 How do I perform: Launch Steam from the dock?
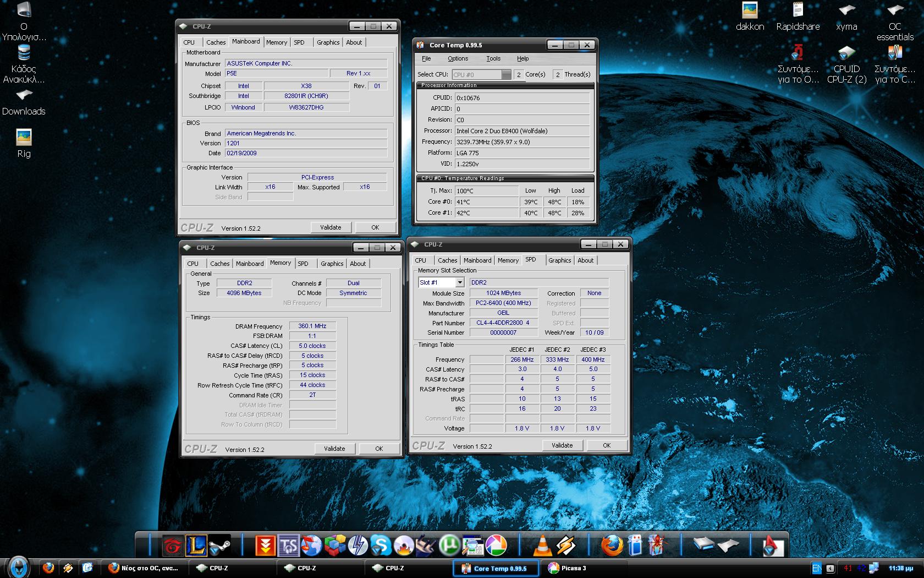tap(220, 546)
